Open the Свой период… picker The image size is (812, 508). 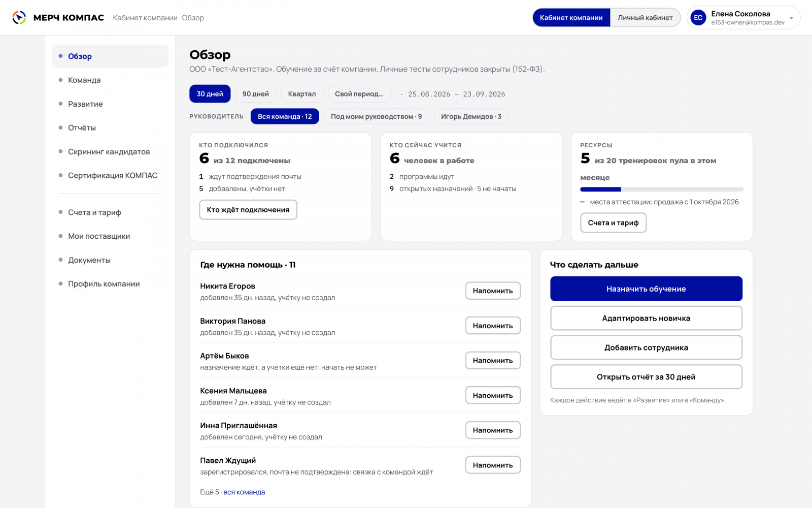359,94
